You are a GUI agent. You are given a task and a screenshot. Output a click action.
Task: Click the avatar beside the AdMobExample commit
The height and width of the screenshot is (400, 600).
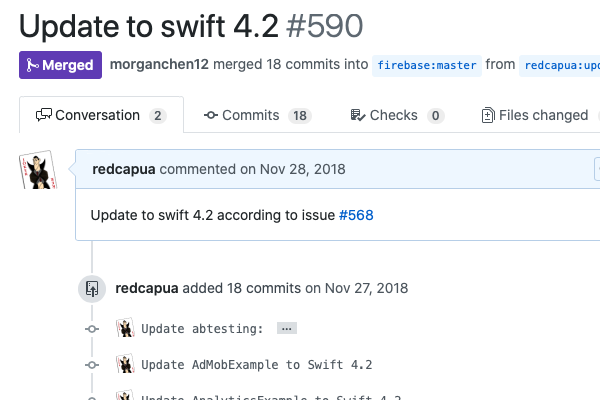pyautogui.click(x=125, y=364)
